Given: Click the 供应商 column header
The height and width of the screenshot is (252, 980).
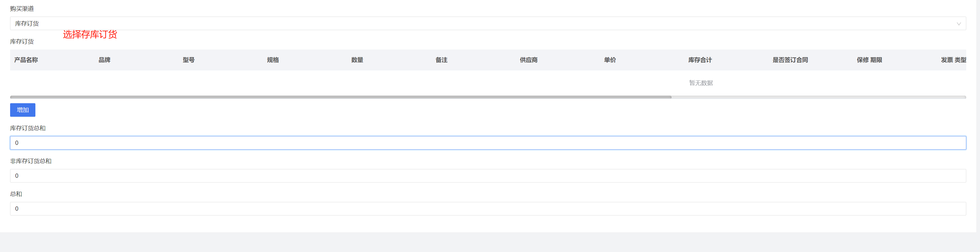Looking at the screenshot, I should pos(528,60).
